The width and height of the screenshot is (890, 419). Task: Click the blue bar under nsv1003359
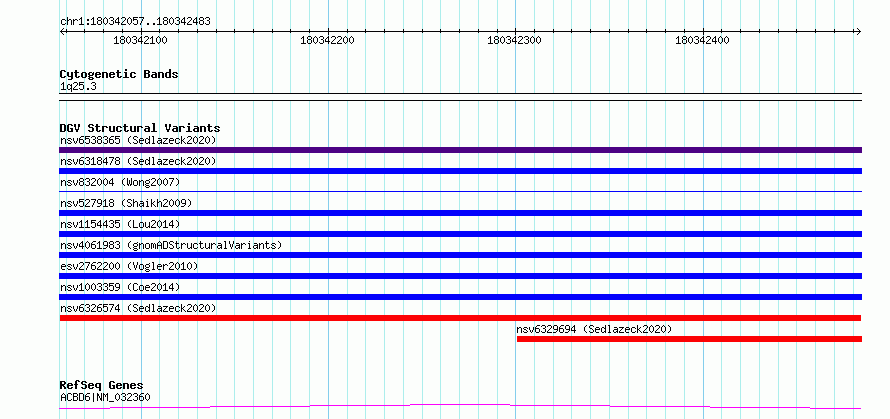[460, 297]
